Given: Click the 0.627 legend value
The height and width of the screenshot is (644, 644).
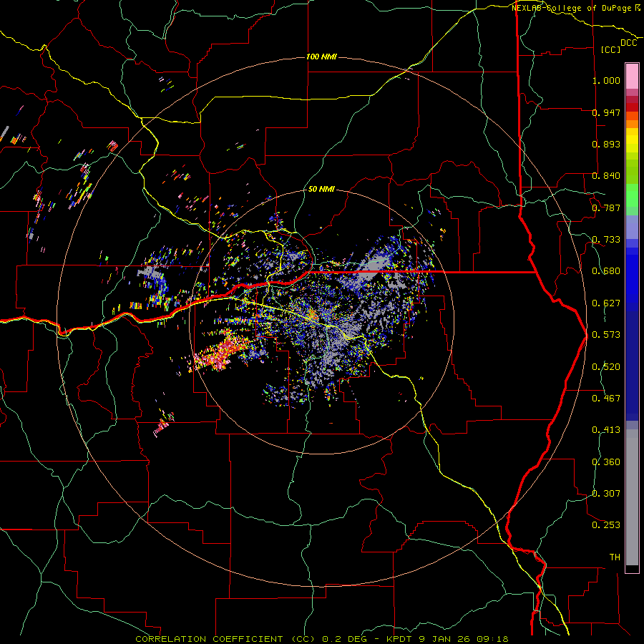Looking at the screenshot, I should [x=606, y=303].
